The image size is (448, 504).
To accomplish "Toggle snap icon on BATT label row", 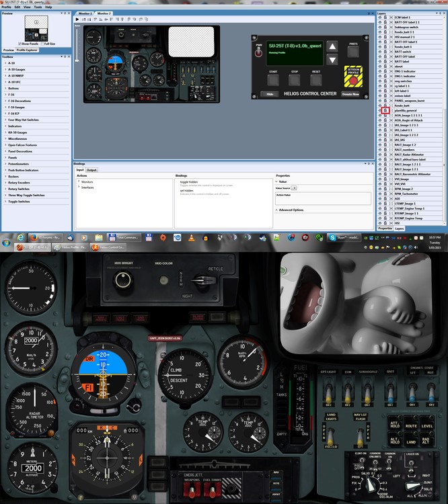I will (391, 61).
